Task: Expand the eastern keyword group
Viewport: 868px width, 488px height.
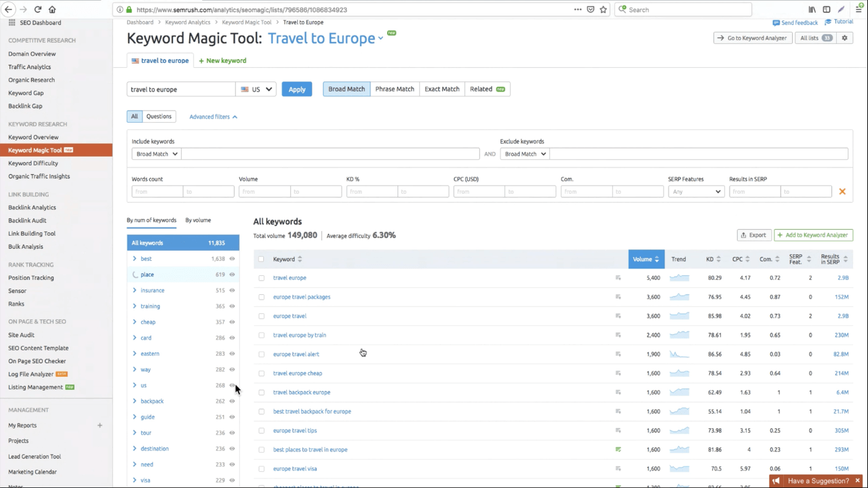Action: [x=134, y=354]
